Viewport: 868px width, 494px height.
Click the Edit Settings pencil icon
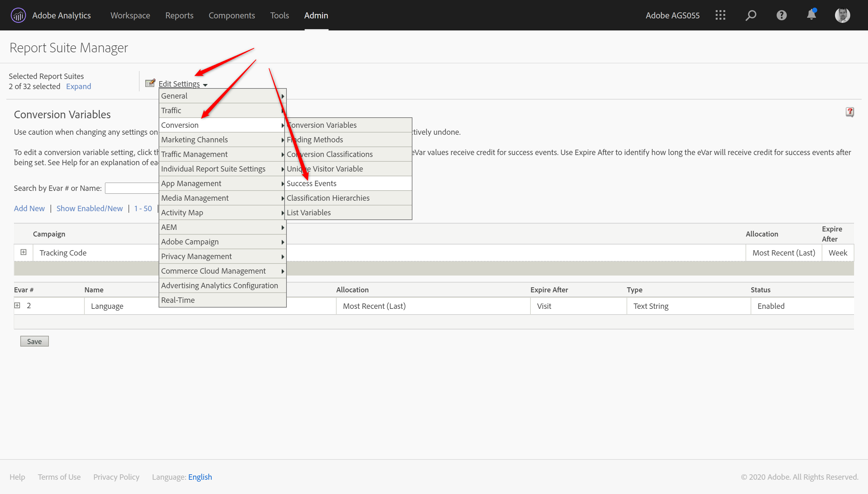point(150,83)
